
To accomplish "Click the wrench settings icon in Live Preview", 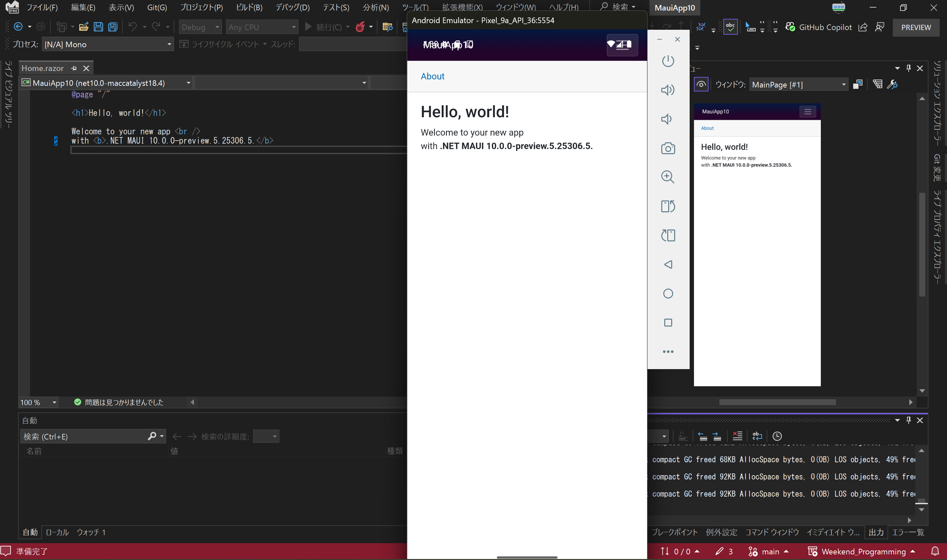I will pos(892,84).
